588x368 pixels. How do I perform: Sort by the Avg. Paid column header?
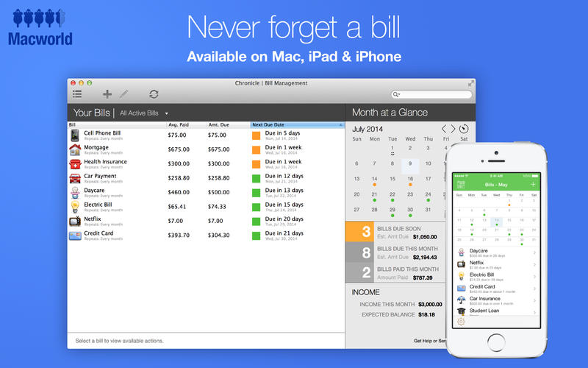[187, 124]
